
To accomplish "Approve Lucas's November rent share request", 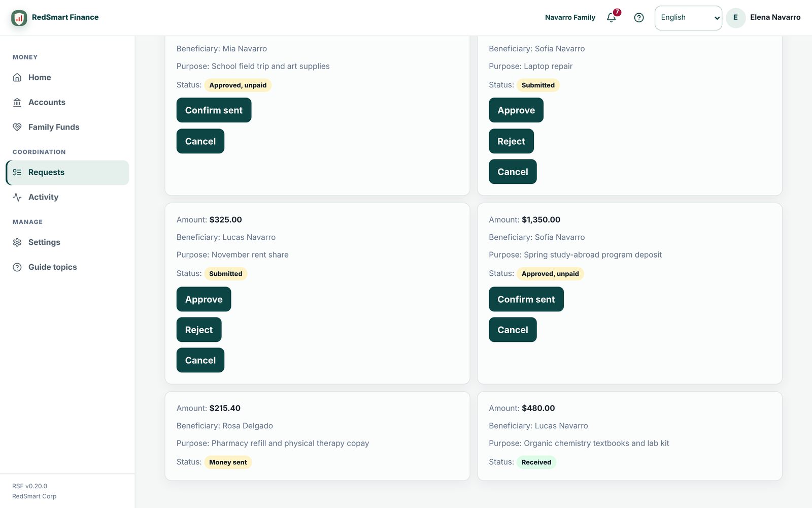I will pos(204,299).
